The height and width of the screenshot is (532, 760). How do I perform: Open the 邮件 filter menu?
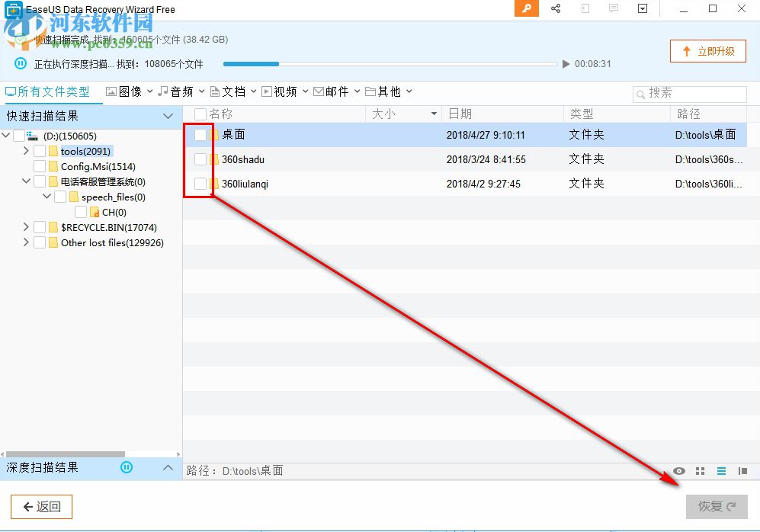click(341, 91)
